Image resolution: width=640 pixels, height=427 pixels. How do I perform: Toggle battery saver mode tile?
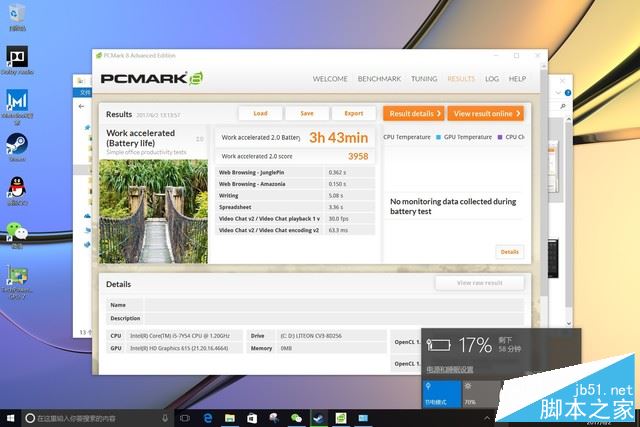click(x=442, y=394)
